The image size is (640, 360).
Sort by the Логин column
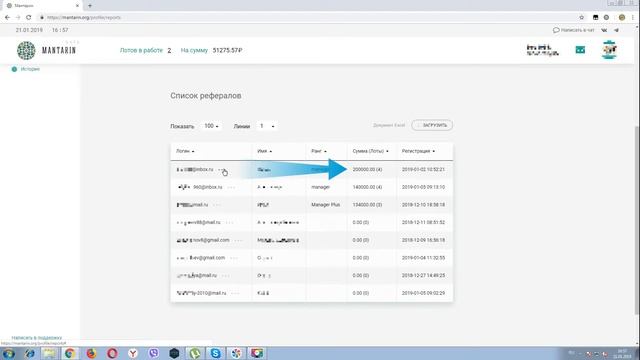click(x=185, y=151)
